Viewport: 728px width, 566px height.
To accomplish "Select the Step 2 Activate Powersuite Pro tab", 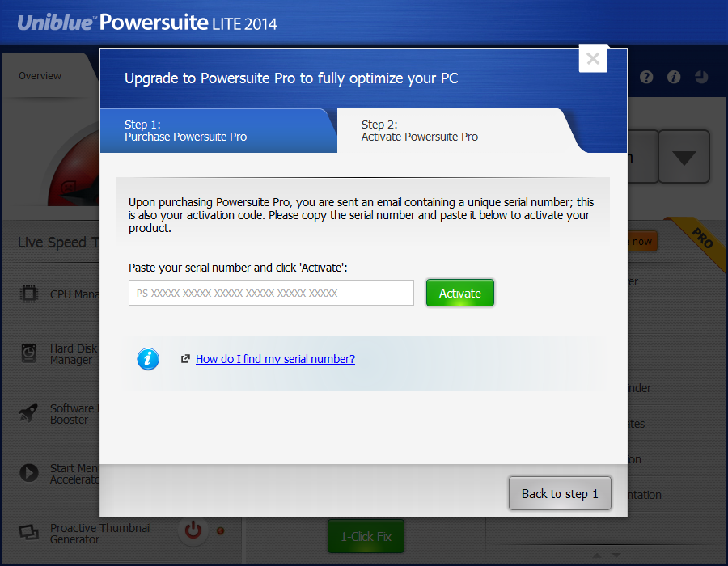I will click(x=457, y=131).
